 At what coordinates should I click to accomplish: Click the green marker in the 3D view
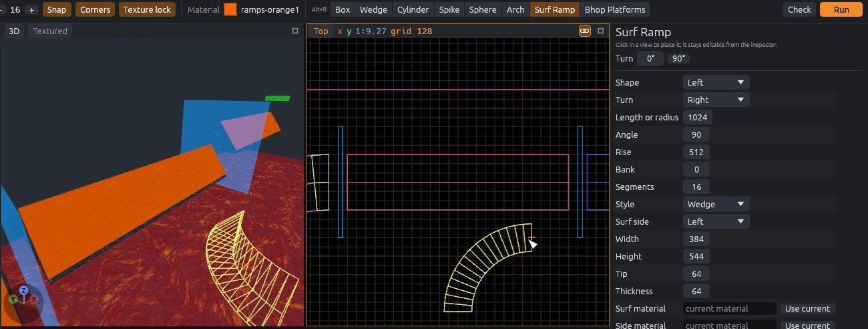[278, 98]
